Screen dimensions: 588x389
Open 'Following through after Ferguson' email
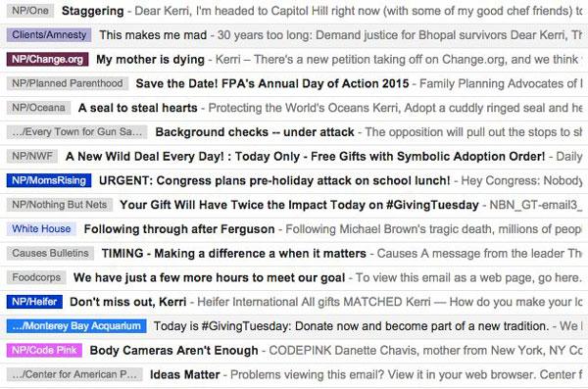tap(179, 229)
